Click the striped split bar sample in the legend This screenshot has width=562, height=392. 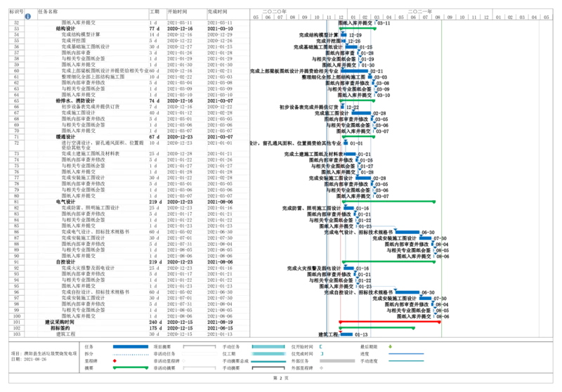click(131, 354)
